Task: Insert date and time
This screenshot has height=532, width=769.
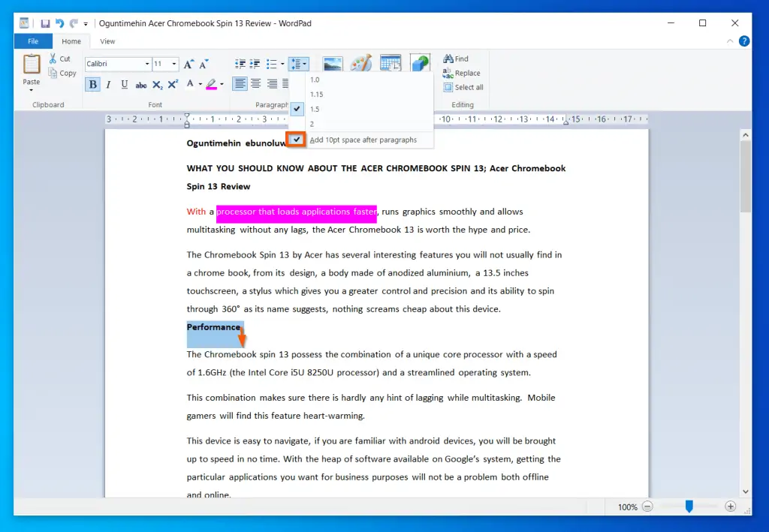Action: pyautogui.click(x=391, y=65)
